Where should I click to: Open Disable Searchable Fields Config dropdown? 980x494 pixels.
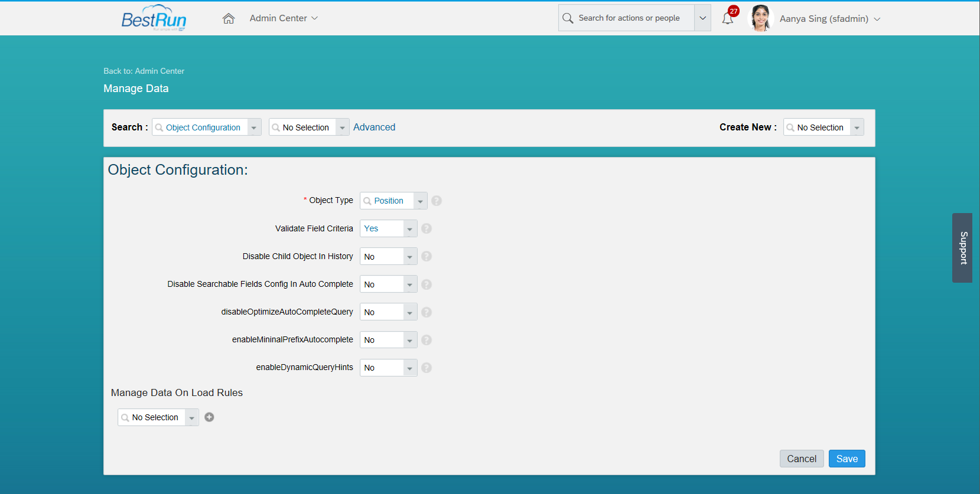pyautogui.click(x=410, y=284)
